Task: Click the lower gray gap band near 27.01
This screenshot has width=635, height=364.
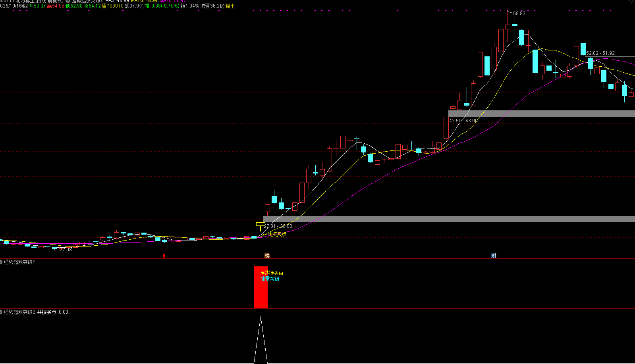Action: [x=449, y=219]
